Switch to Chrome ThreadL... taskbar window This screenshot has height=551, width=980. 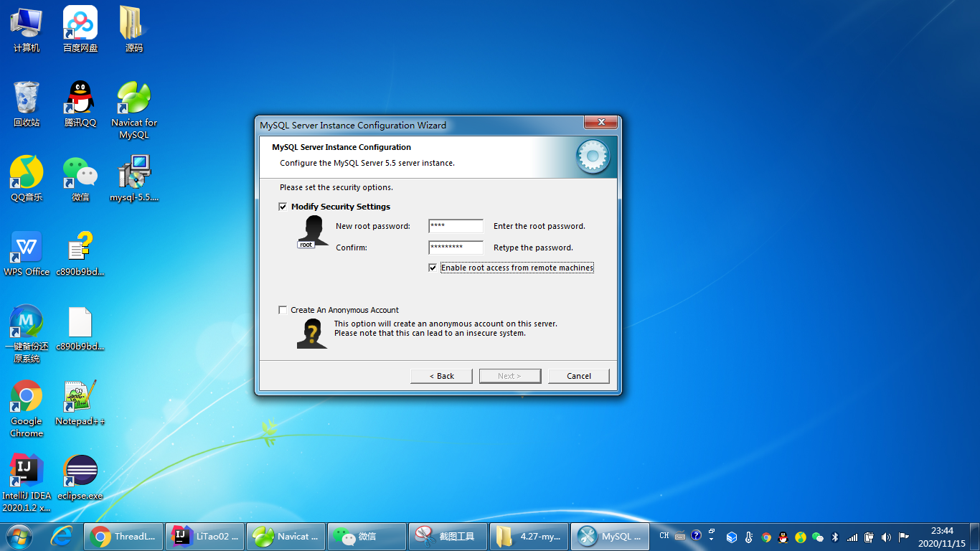pos(123,536)
